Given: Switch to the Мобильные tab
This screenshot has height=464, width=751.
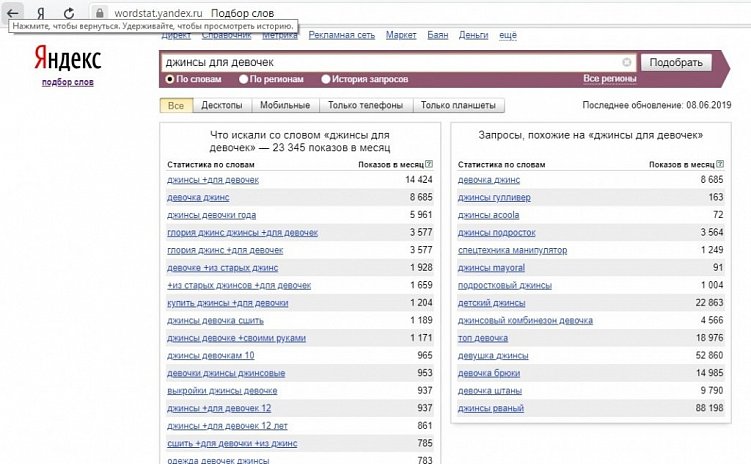Looking at the screenshot, I should tap(285, 105).
